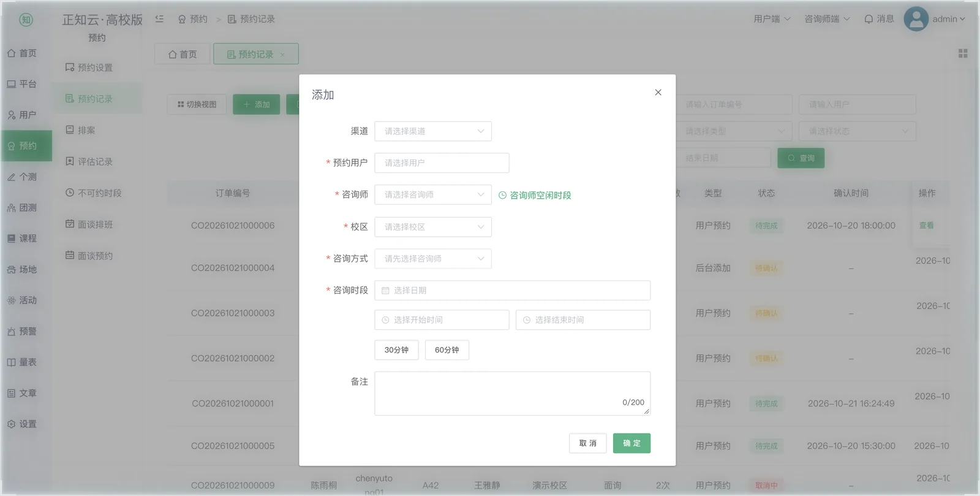Click 查看 for order CO20261021000006
This screenshot has height=496, width=980.
[926, 226]
